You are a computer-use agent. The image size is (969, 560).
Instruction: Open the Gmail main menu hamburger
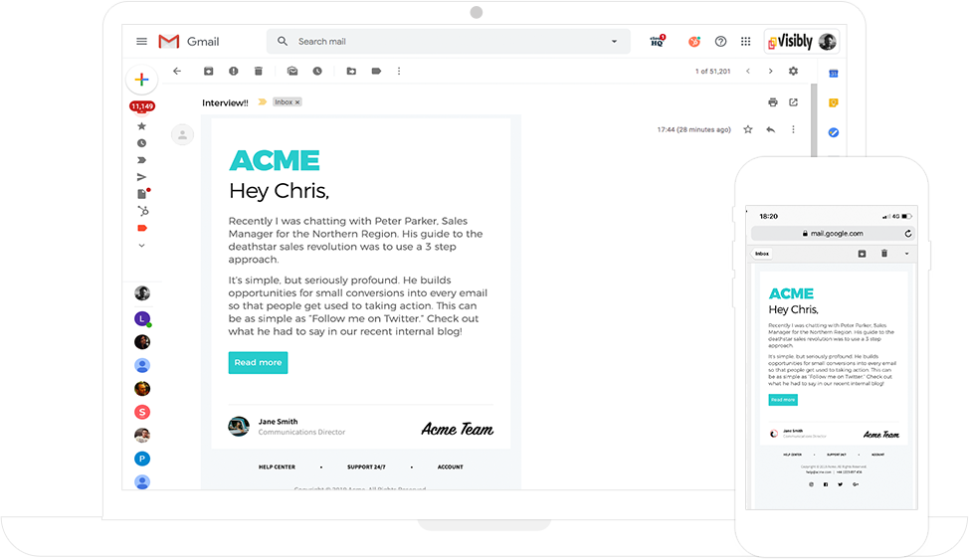click(x=141, y=42)
